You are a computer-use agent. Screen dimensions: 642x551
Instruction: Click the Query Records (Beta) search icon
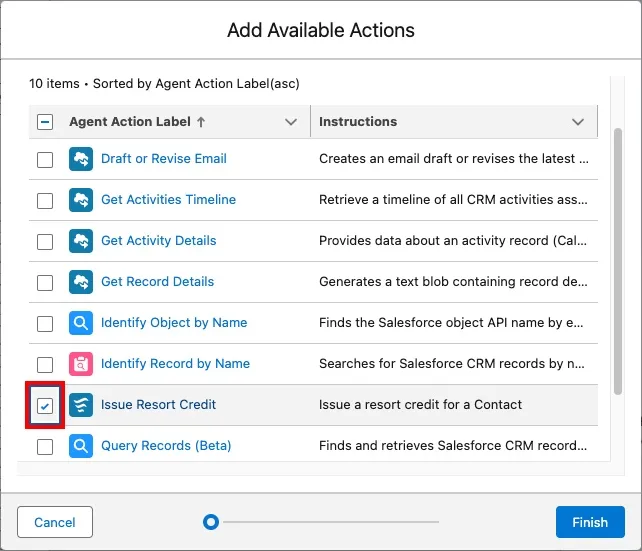[x=81, y=446]
